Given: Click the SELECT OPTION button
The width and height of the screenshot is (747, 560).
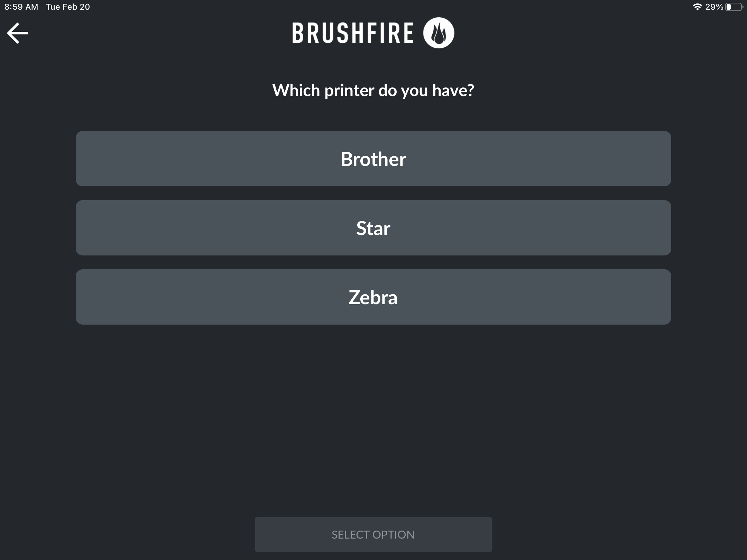Looking at the screenshot, I should tap(373, 534).
